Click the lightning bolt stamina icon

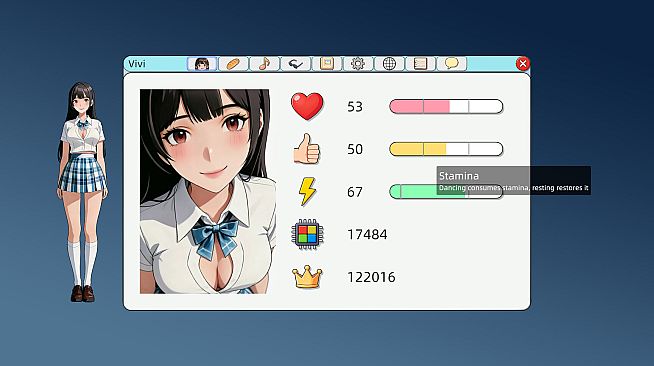[x=307, y=191]
